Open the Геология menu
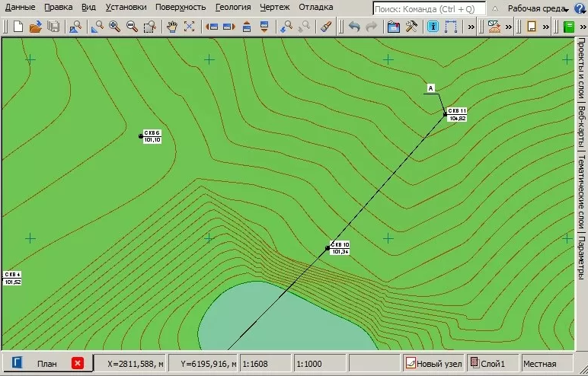588x376 pixels. coord(233,7)
